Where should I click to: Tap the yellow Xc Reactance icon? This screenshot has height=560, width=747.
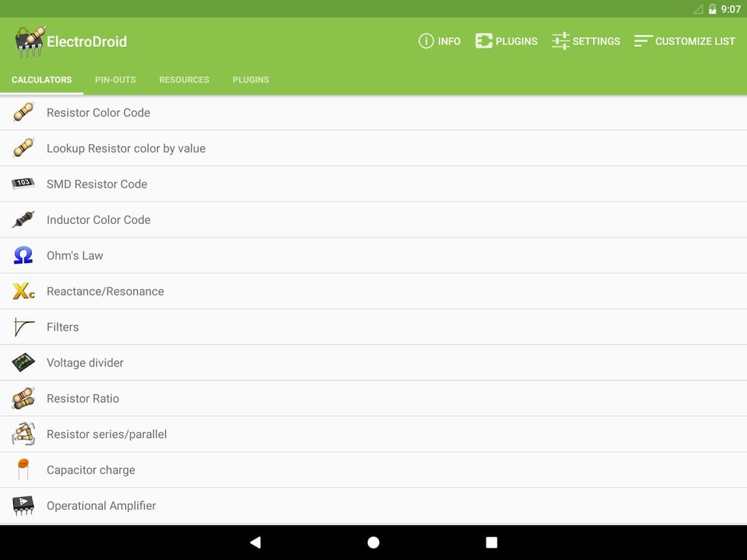click(x=23, y=291)
